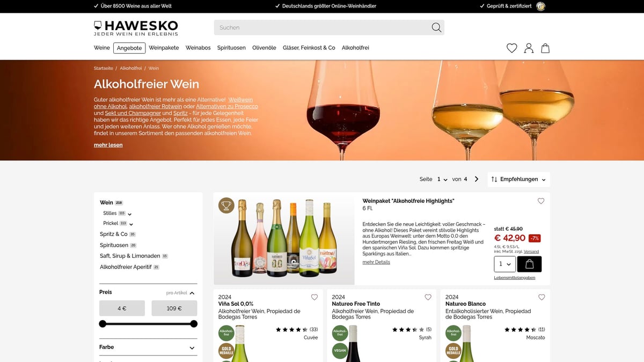
Task: Open the certification seal badge icon
Action: (541, 6)
